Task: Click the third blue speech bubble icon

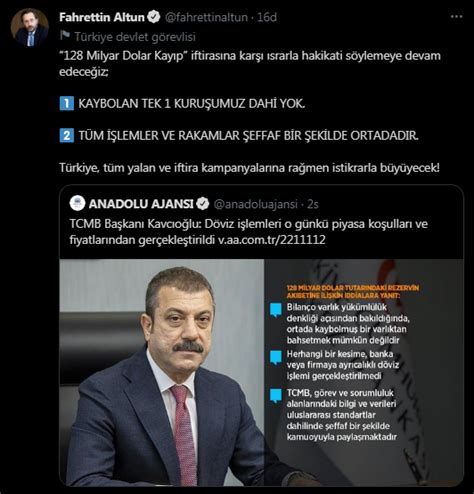Action: coord(276,396)
